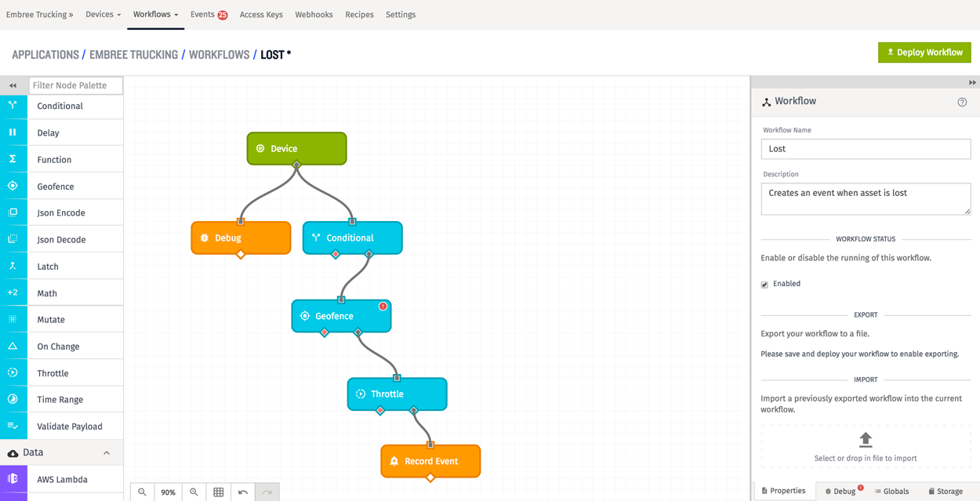The image size is (980, 501).
Task: Click the redo arrow in canvas toolbar
Action: pos(267,492)
